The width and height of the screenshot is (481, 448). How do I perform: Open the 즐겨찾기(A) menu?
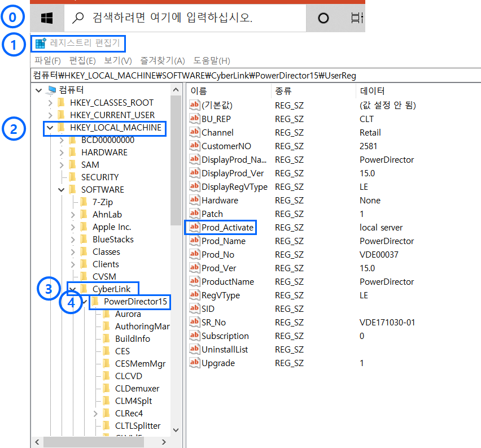(x=163, y=60)
